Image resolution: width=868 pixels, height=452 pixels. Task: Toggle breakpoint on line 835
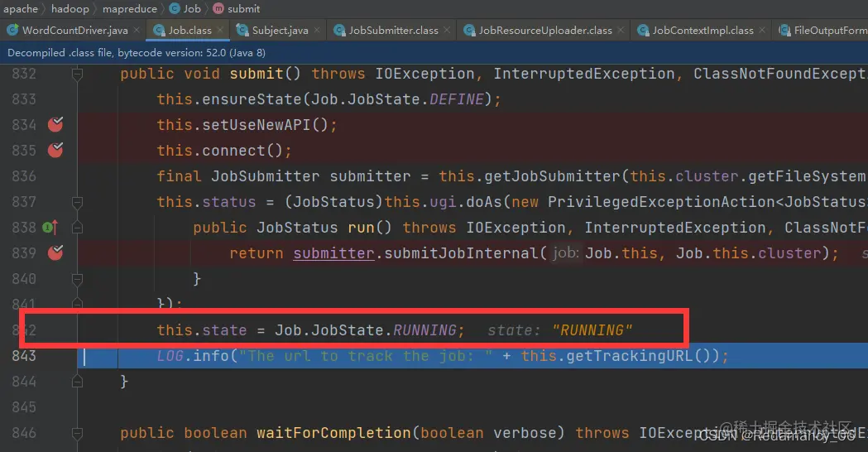coord(55,150)
